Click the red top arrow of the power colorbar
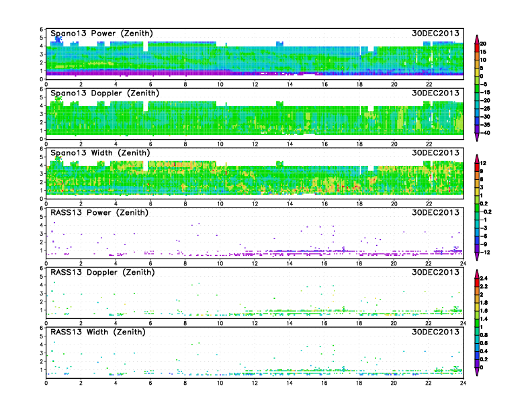The height and width of the screenshot is (411, 532). pos(476,38)
